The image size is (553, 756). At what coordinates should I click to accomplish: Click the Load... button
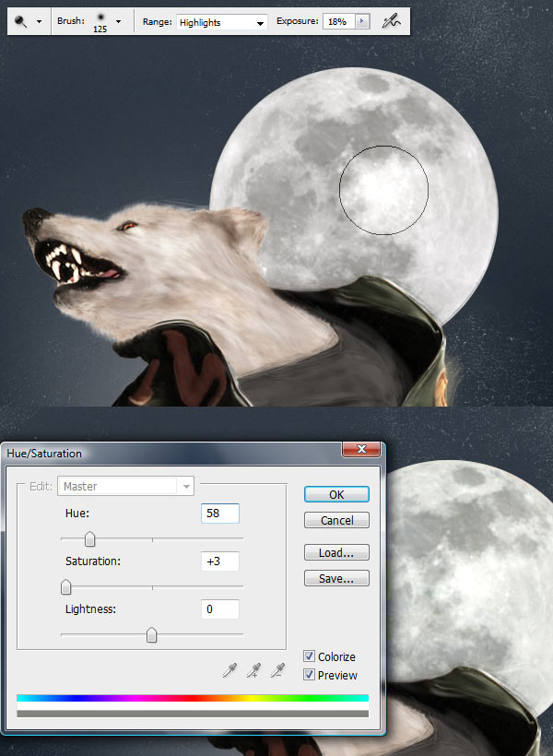[x=336, y=552]
